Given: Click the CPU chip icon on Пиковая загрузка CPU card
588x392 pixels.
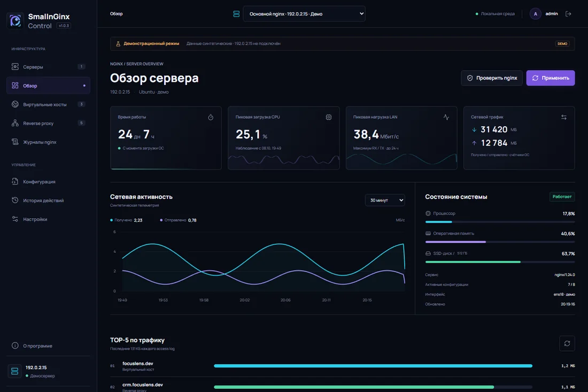Looking at the screenshot, I should tap(329, 118).
